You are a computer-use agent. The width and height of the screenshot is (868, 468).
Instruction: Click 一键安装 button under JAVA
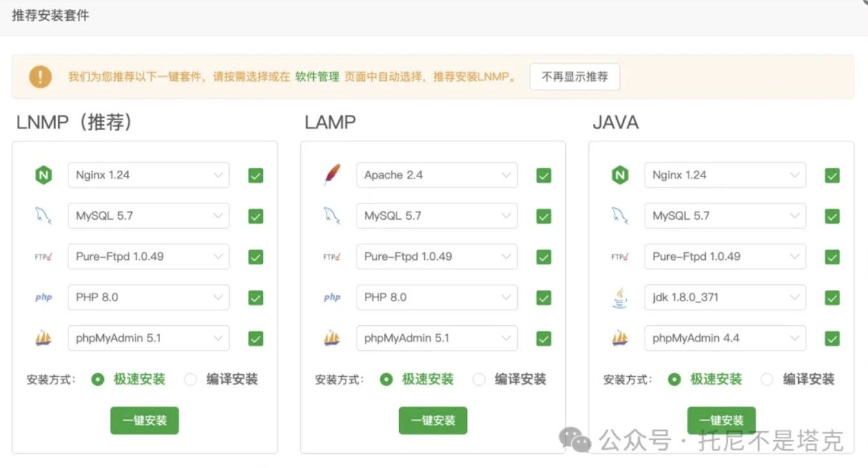(x=721, y=420)
